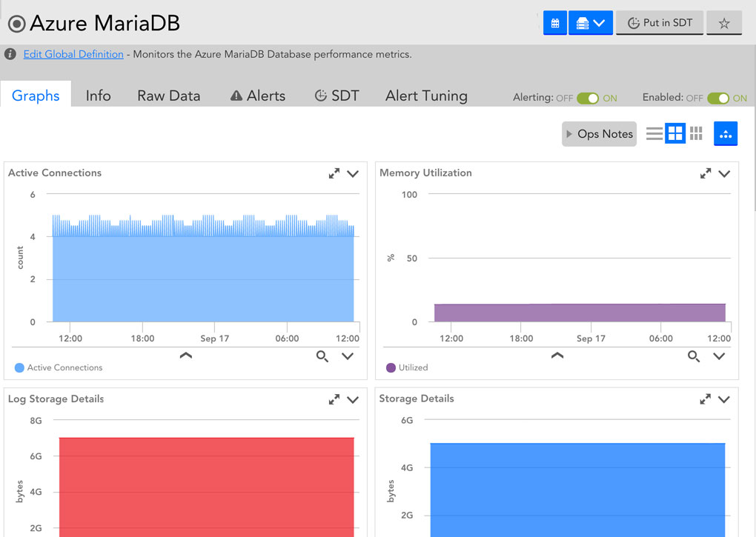This screenshot has height=537, width=756.
Task: Switch to list view layout icon
Action: [654, 133]
